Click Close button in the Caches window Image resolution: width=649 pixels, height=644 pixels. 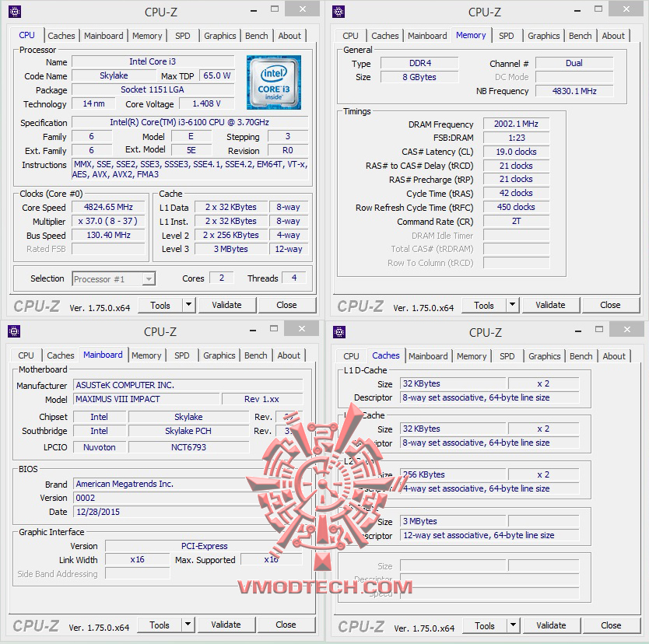(x=611, y=626)
